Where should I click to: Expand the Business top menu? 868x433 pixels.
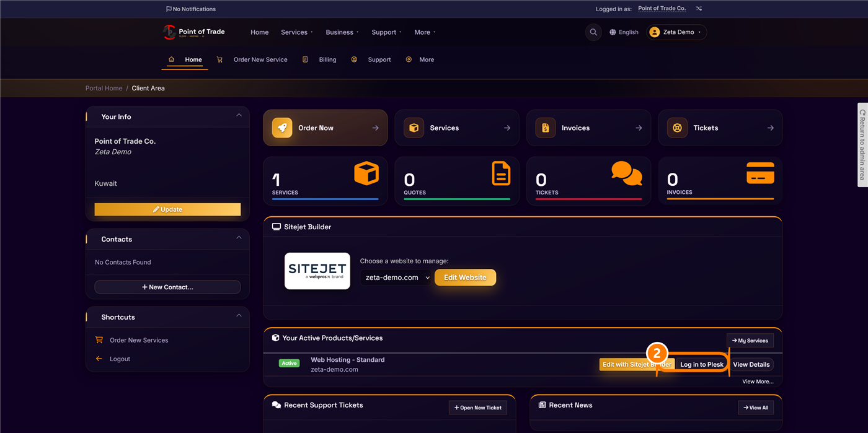coord(342,32)
